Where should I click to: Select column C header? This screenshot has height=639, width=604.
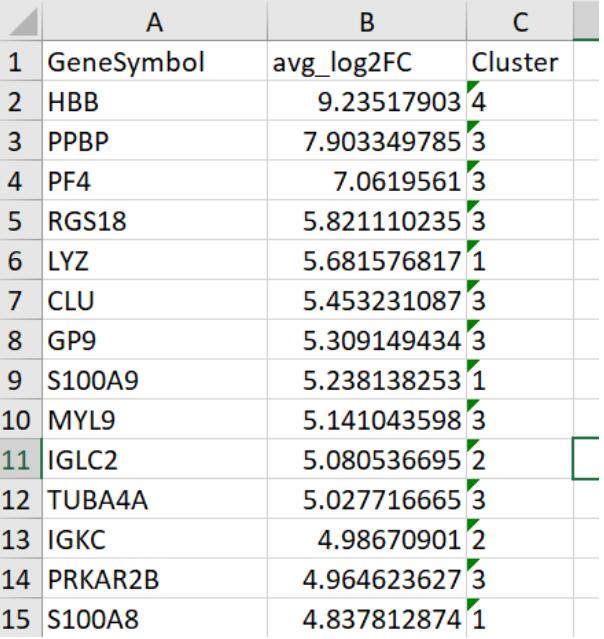coord(518,20)
